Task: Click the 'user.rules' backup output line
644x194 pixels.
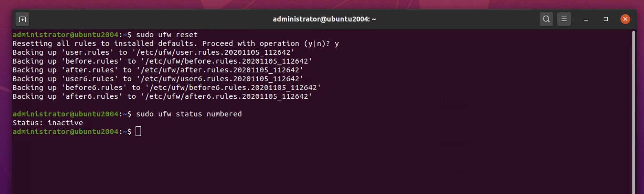Action: tap(154, 52)
